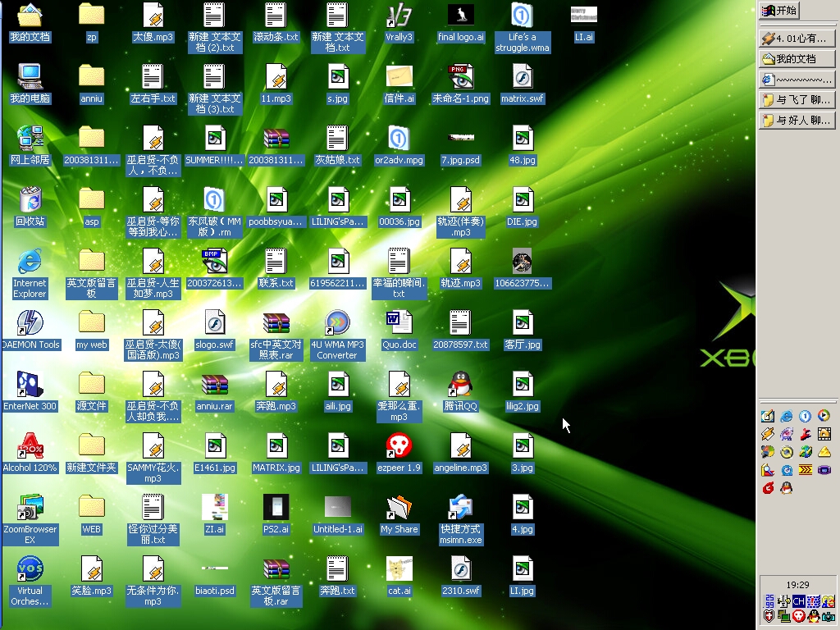Image resolution: width=840 pixels, height=630 pixels.
Task: Click the ezpeer 1.9 shortcut icon
Action: click(399, 453)
